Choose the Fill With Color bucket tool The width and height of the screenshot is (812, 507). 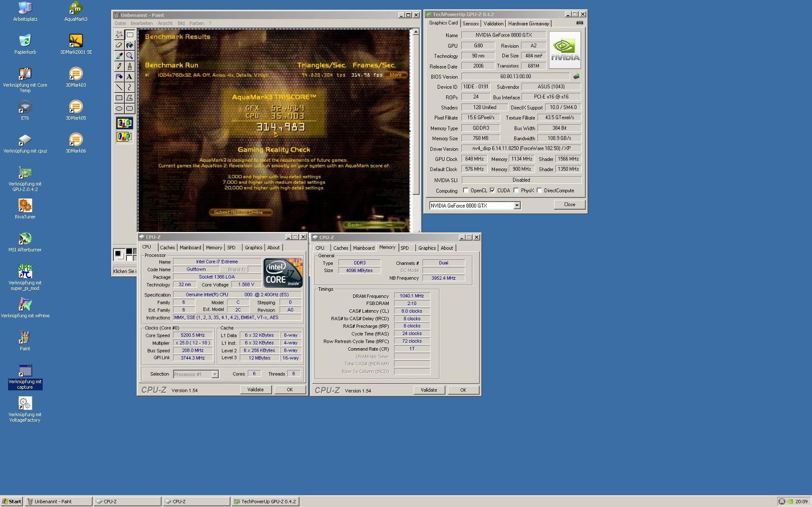(x=130, y=45)
